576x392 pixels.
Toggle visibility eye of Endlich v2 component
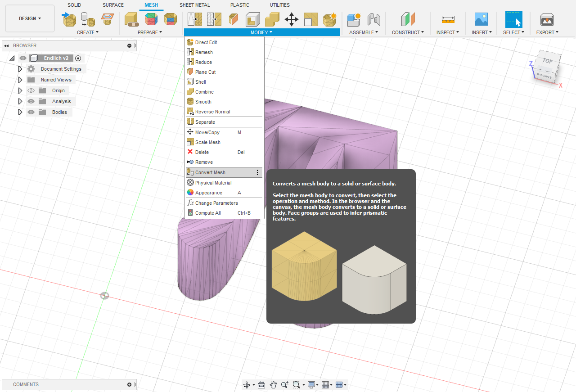(x=23, y=58)
